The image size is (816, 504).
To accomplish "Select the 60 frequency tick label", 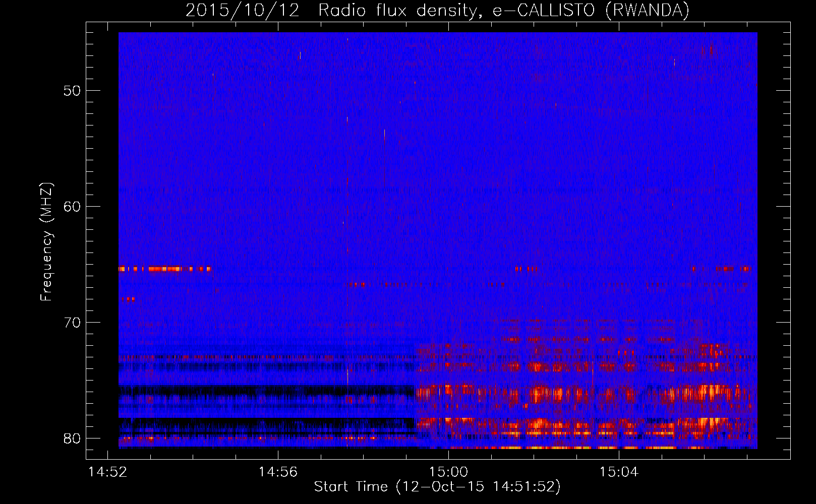I will pyautogui.click(x=73, y=207).
